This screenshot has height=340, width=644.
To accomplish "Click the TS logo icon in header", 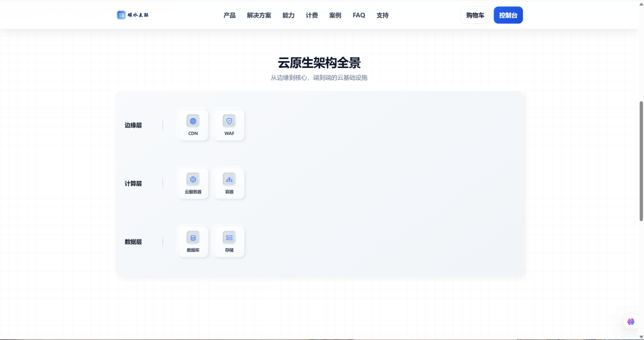I will 121,15.
